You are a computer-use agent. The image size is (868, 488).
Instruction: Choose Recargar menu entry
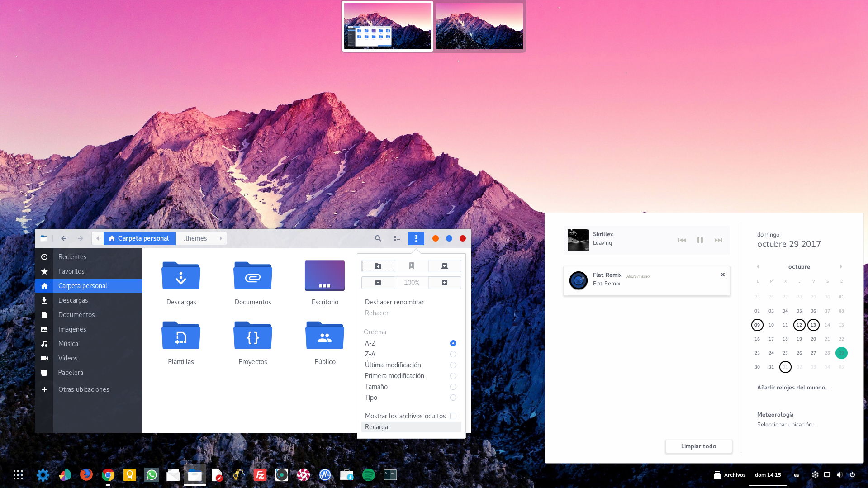click(x=411, y=427)
